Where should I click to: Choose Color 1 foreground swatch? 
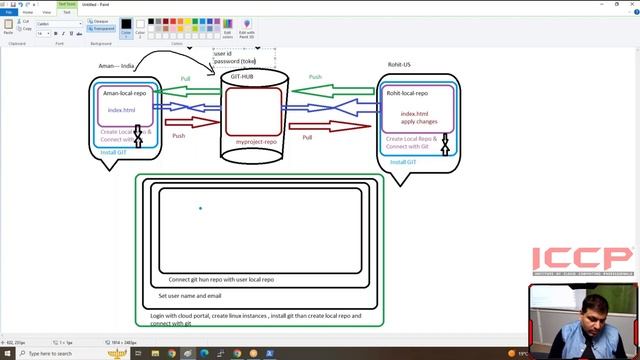point(126,28)
